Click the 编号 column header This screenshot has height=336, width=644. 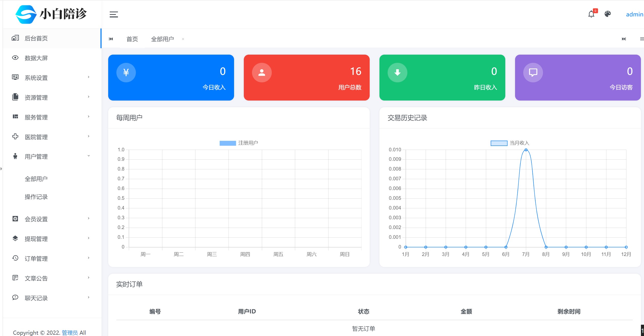coord(155,311)
